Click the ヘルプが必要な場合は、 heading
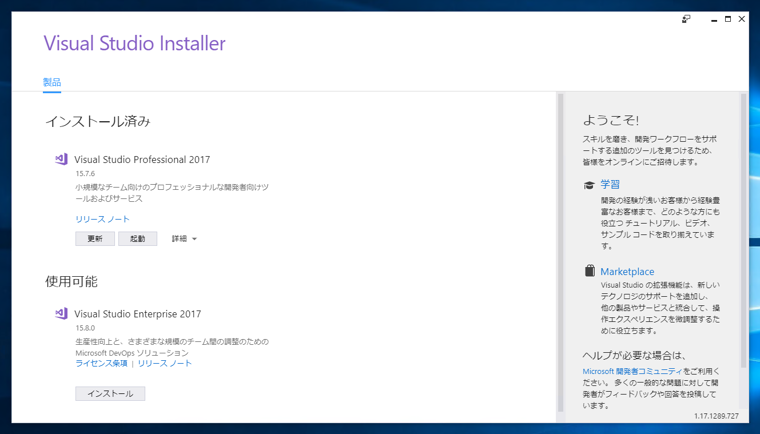Screen dimensions: 760x434 tap(634, 355)
